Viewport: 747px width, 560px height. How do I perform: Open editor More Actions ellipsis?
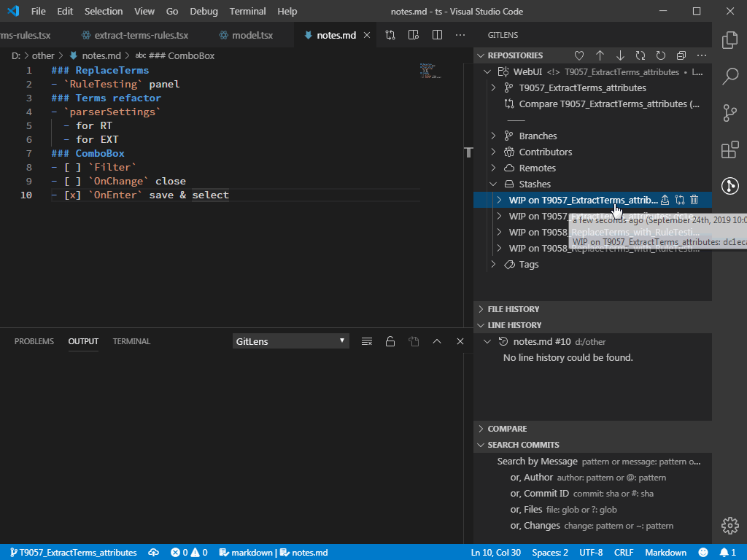click(460, 35)
